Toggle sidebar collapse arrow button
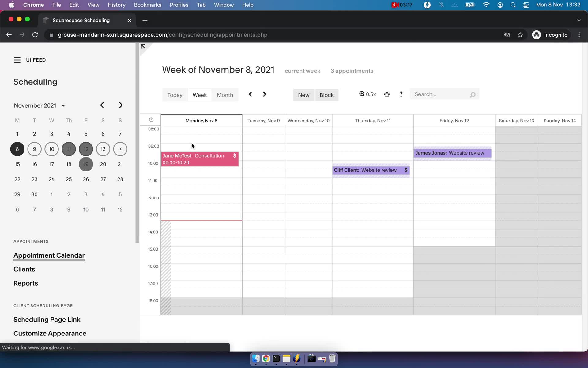588x368 pixels. coord(144,47)
